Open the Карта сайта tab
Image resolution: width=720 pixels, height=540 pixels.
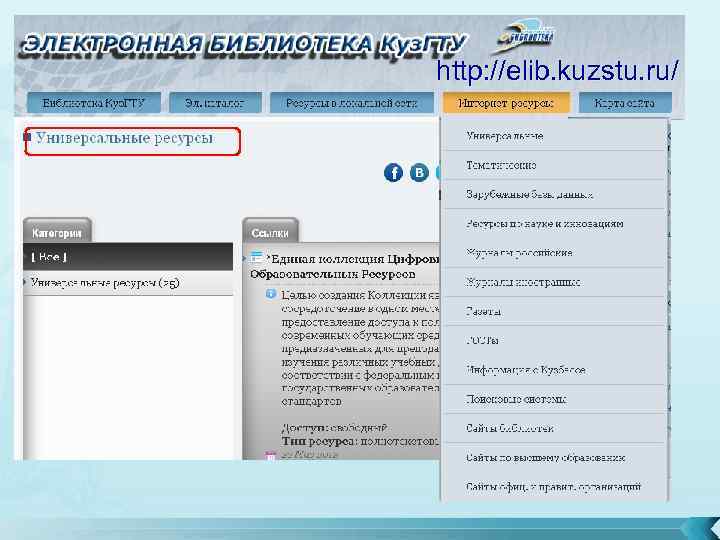pos(625,103)
